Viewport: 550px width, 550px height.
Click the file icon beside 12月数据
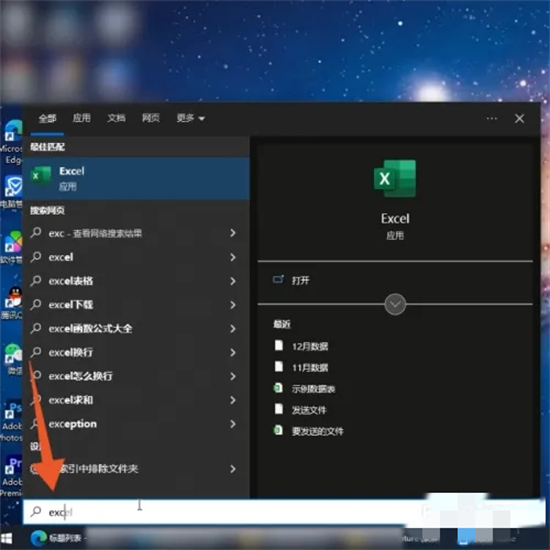[x=279, y=345]
